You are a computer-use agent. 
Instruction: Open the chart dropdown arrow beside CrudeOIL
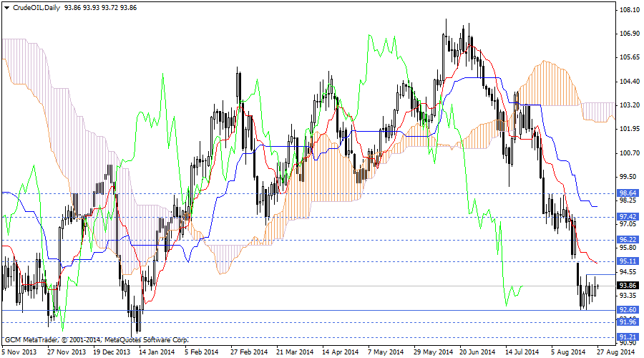(6, 7)
